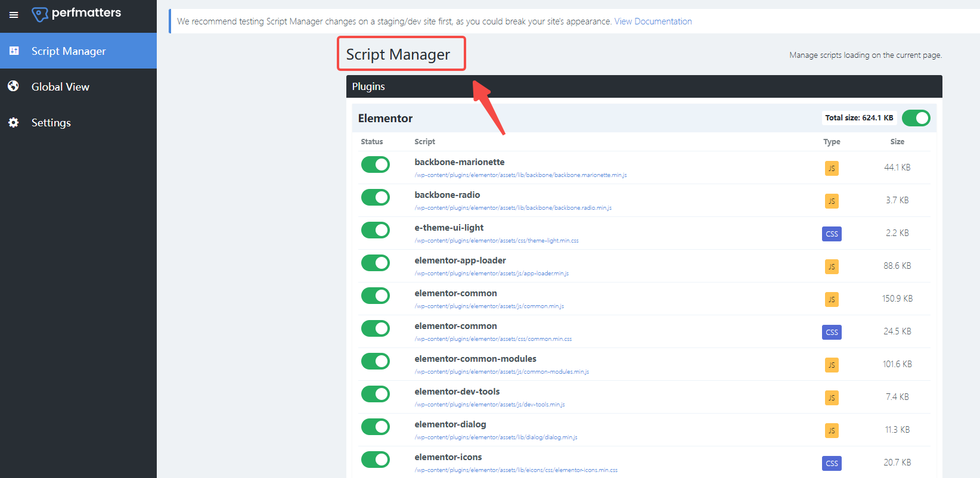Open the Settings menu item

[51, 123]
